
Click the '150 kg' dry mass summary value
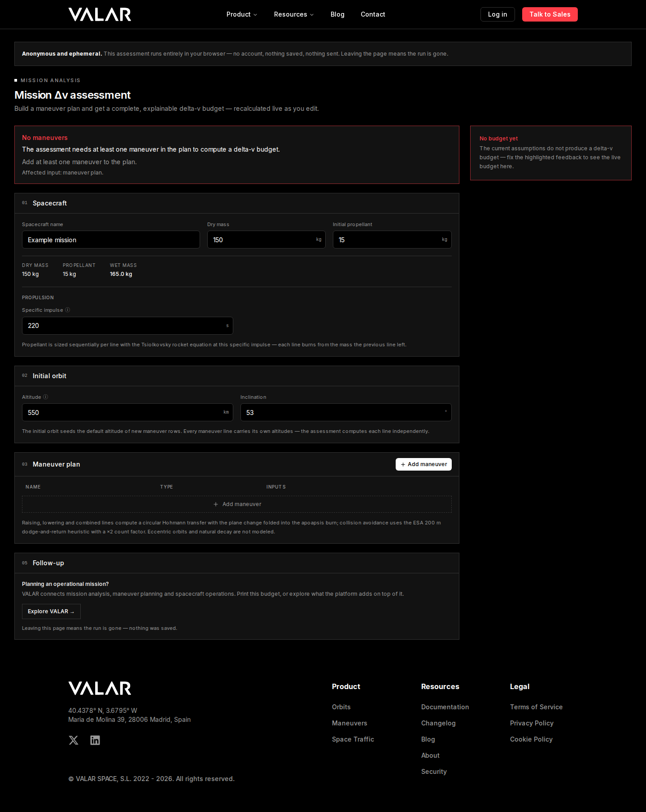tap(31, 274)
